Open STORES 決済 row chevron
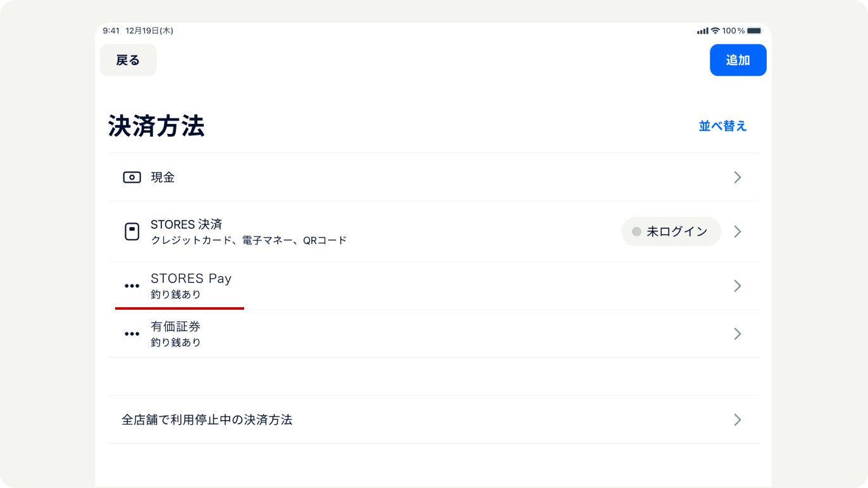 coord(737,231)
